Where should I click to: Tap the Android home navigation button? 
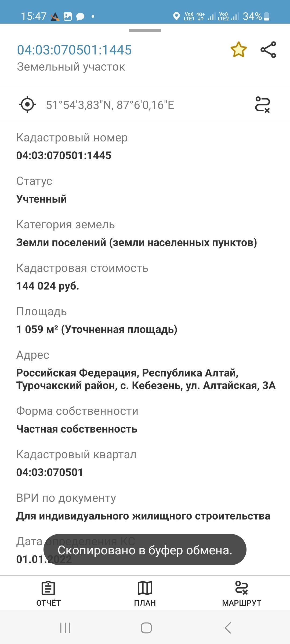tap(146, 628)
